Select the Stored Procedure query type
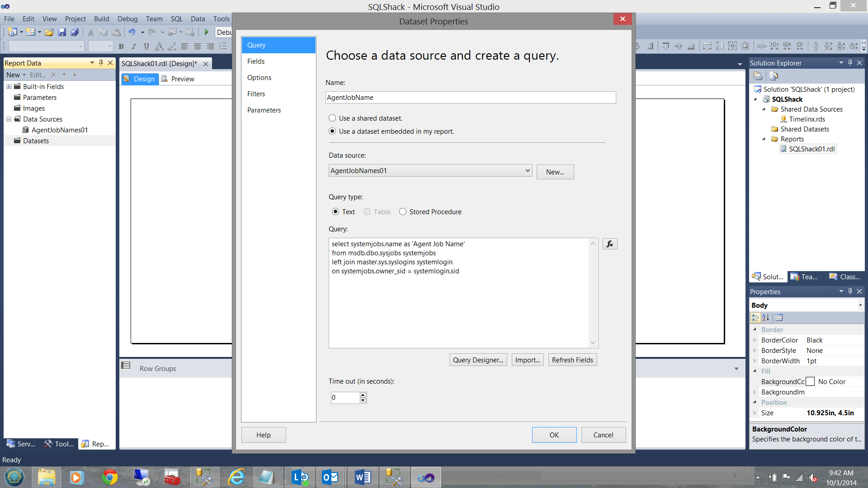 click(402, 211)
